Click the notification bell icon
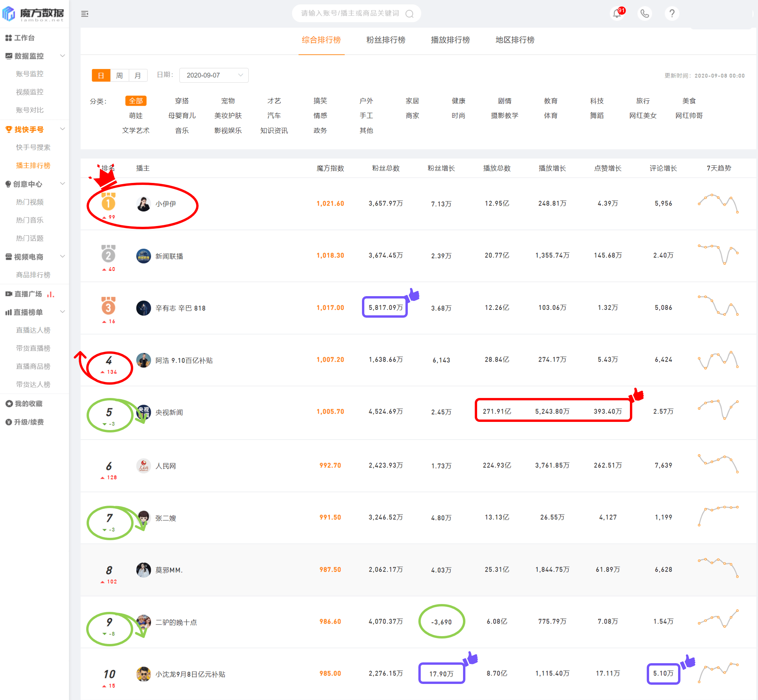The height and width of the screenshot is (700, 758). click(617, 14)
